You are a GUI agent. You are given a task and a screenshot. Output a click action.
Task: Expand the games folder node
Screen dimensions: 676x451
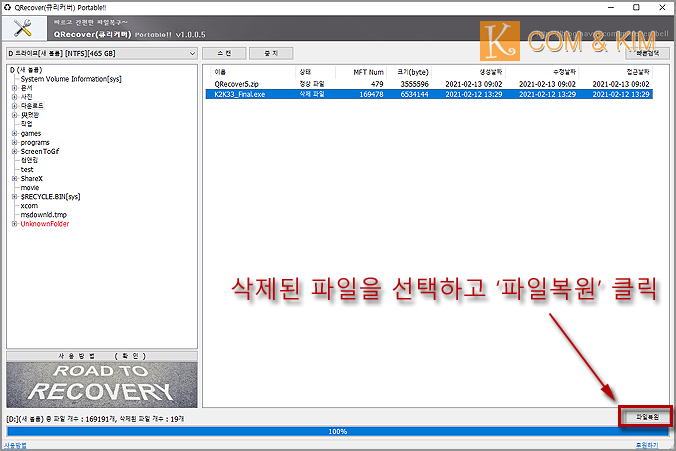(x=14, y=134)
